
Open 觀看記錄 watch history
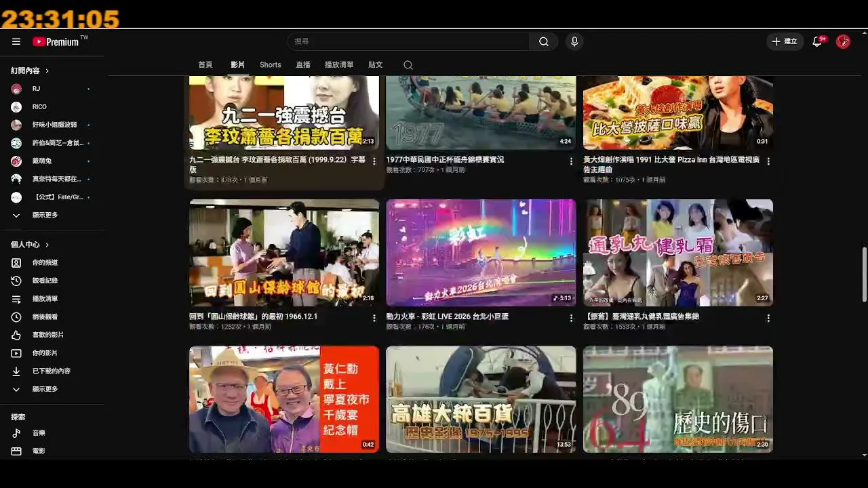[x=52, y=281]
